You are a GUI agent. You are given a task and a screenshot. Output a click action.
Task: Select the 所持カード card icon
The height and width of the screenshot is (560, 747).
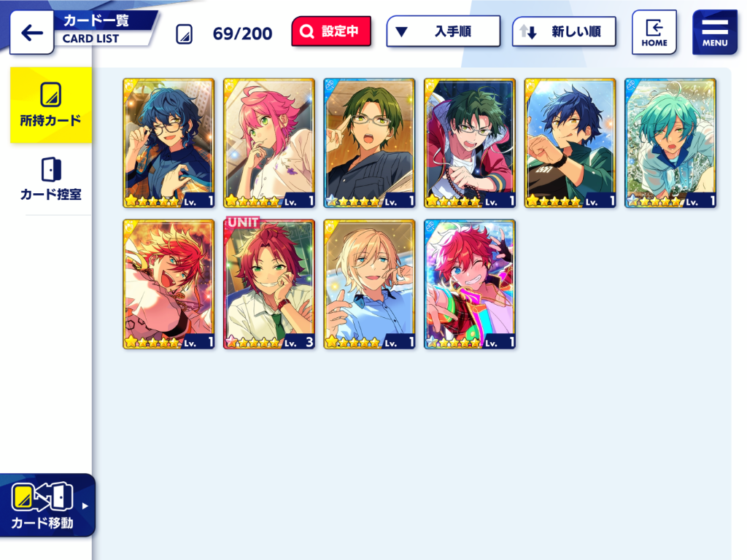point(50,94)
